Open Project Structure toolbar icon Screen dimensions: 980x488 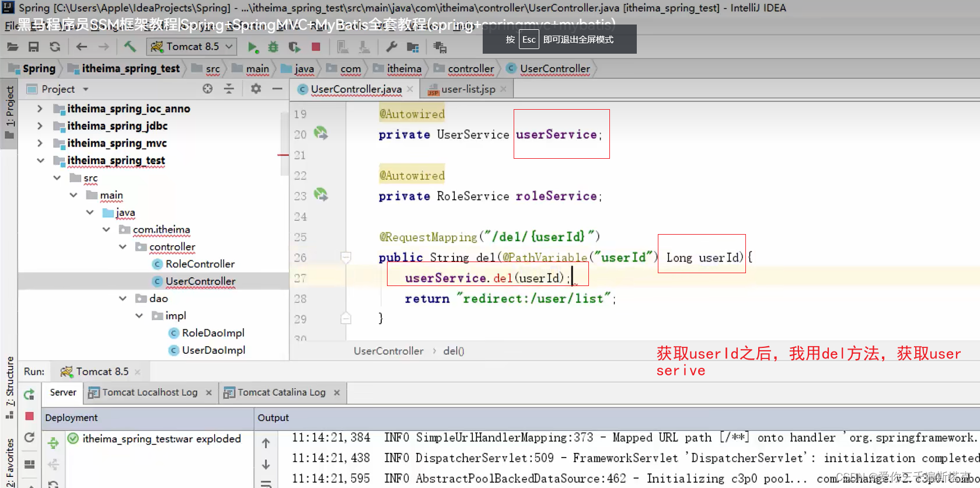413,47
